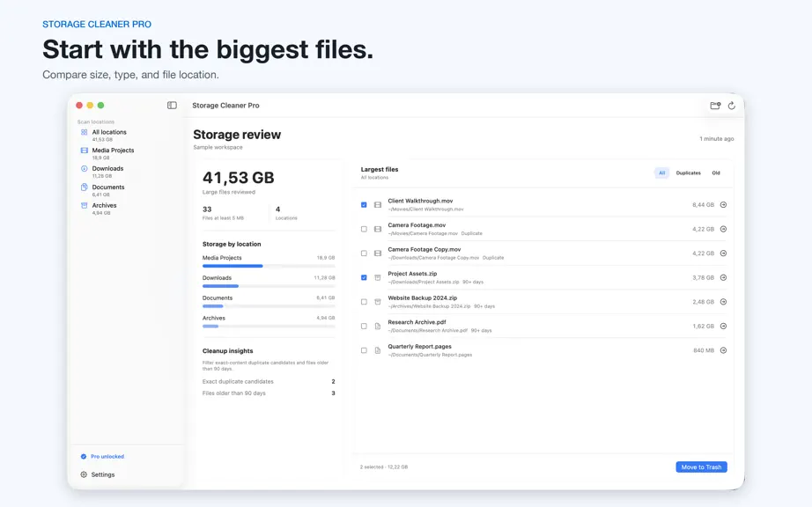The height and width of the screenshot is (507, 812).
Task: Select the Project Assets.zip file name
Action: 412,274
